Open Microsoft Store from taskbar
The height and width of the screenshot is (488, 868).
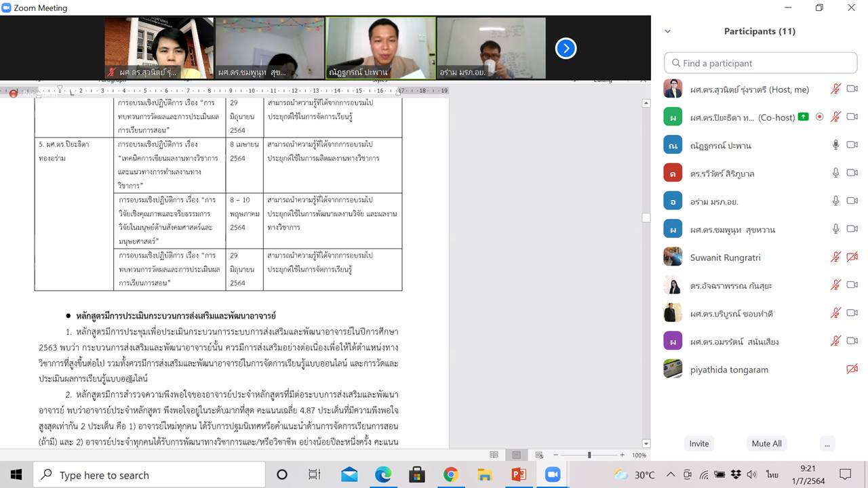pos(417,474)
